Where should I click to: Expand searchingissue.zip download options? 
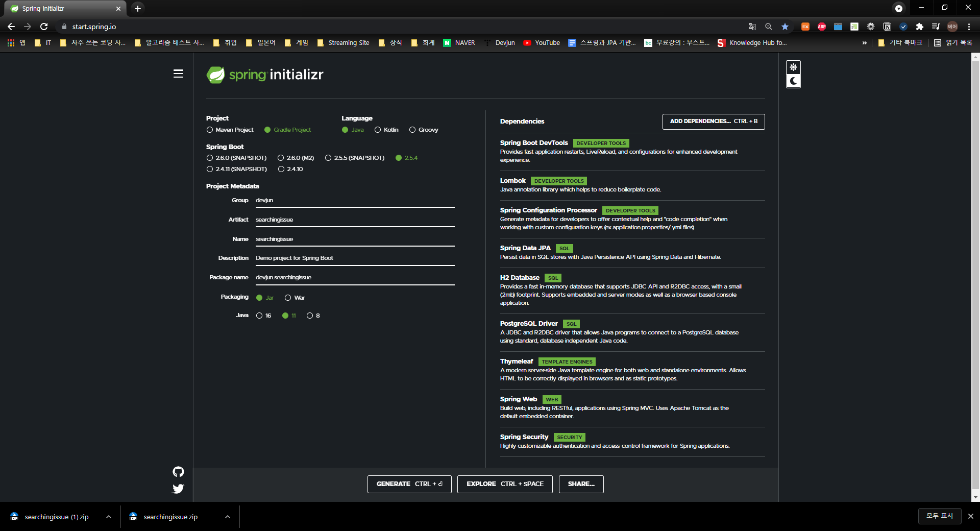(x=227, y=517)
